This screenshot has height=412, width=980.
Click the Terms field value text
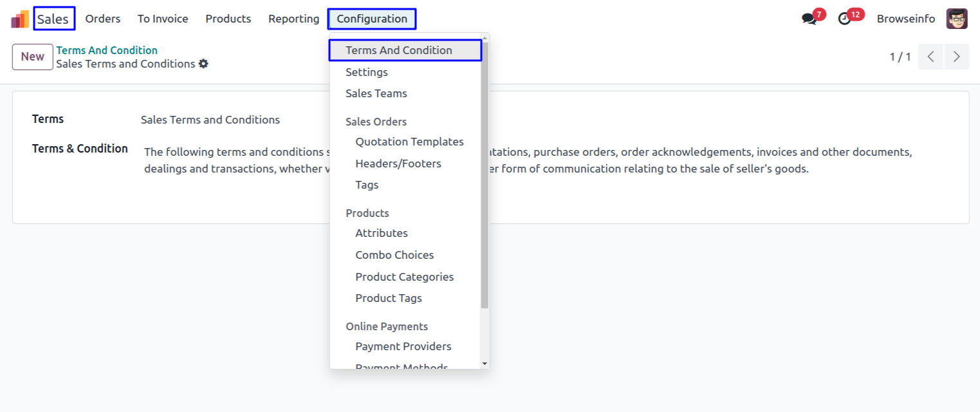click(210, 120)
